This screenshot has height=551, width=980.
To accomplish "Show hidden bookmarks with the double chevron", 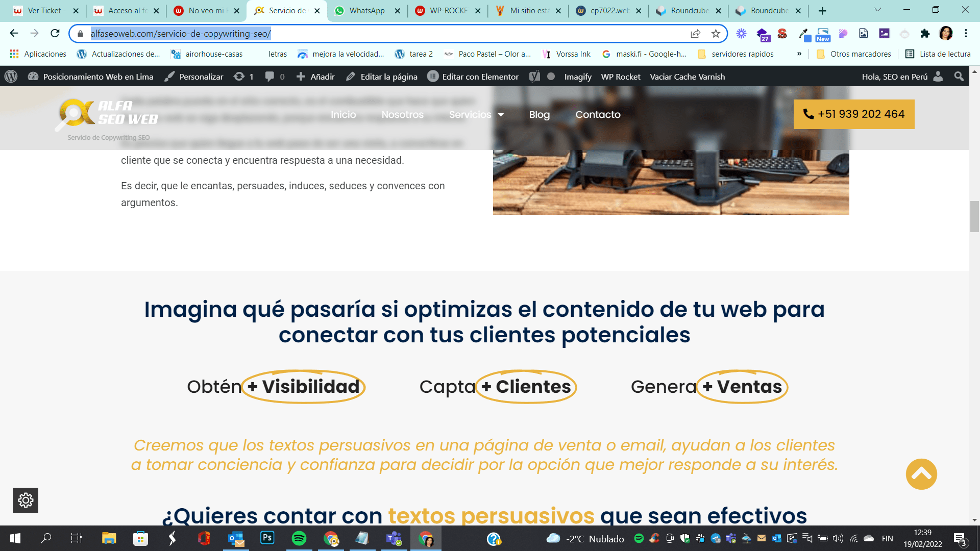I will pos(799,54).
